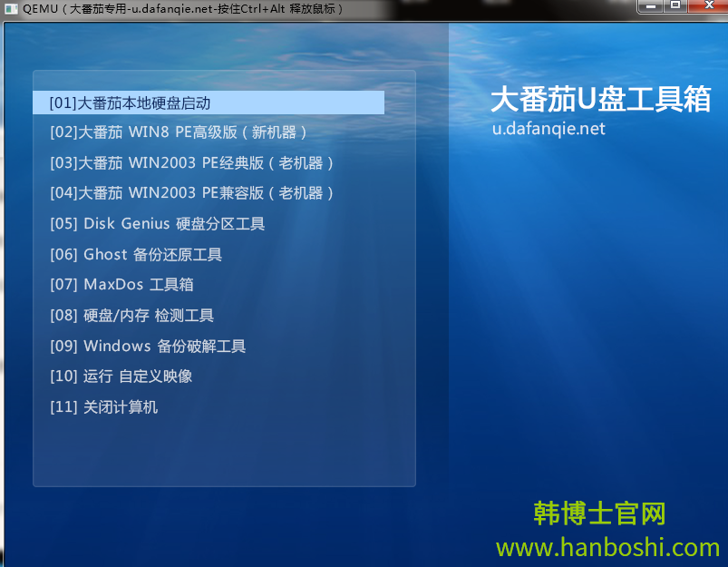Open 硬盘/内存 检测工具 entry
728x567 pixels.
[x=131, y=316]
